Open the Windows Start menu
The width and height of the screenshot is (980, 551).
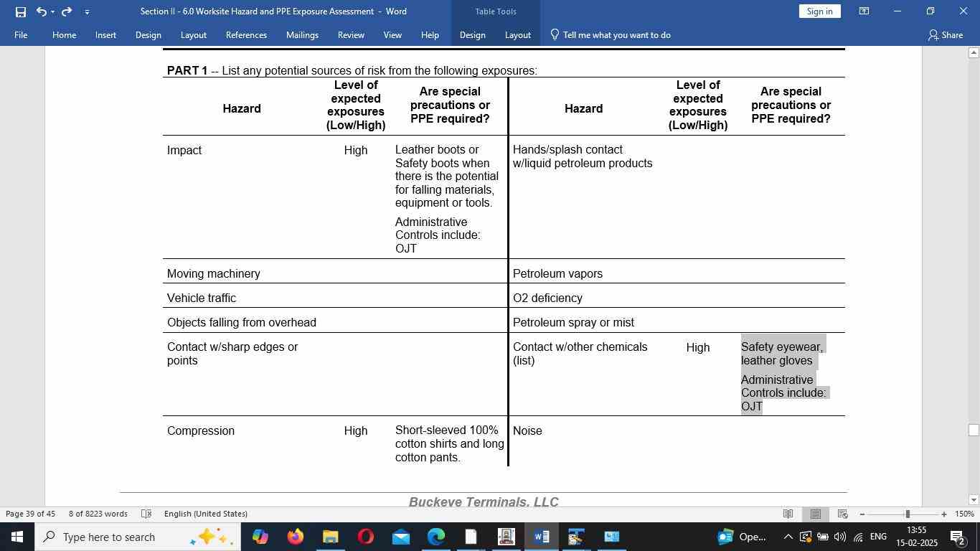coord(17,537)
